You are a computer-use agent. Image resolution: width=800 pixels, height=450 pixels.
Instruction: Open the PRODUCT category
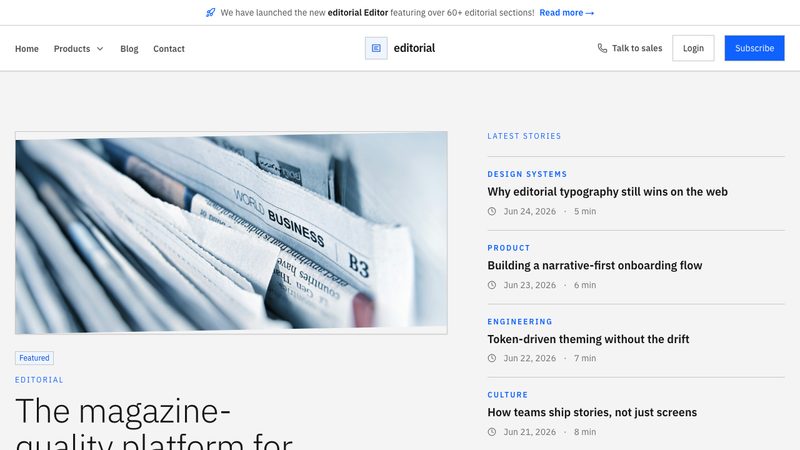point(509,247)
